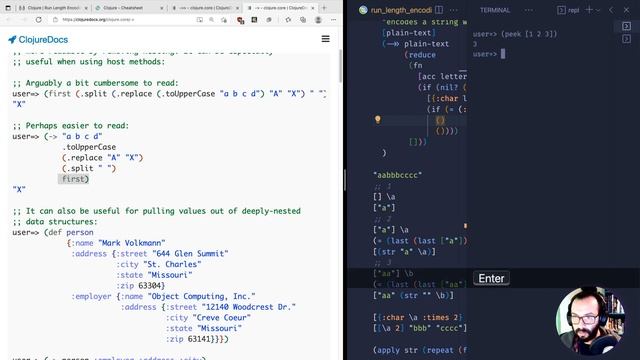Click '[{:char \a :times 2}' editor line
The height and width of the screenshot is (360, 640).
[x=418, y=317]
